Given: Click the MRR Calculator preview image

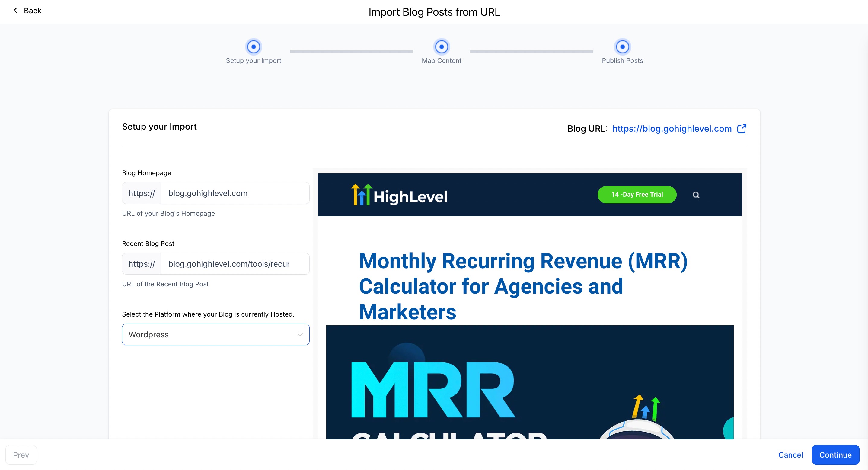Looking at the screenshot, I should click(472, 384).
